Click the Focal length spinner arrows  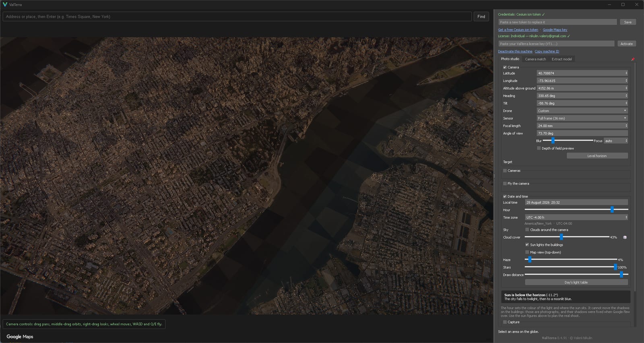tap(626, 126)
